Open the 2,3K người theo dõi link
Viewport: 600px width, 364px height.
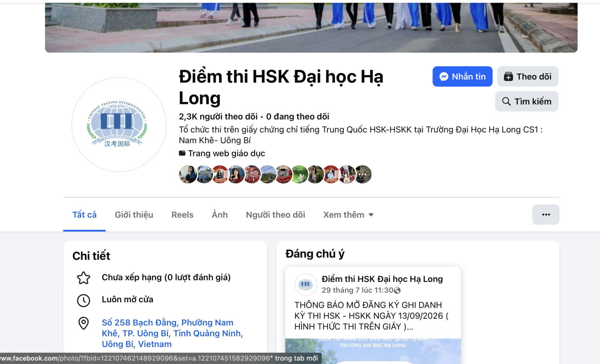(x=218, y=117)
